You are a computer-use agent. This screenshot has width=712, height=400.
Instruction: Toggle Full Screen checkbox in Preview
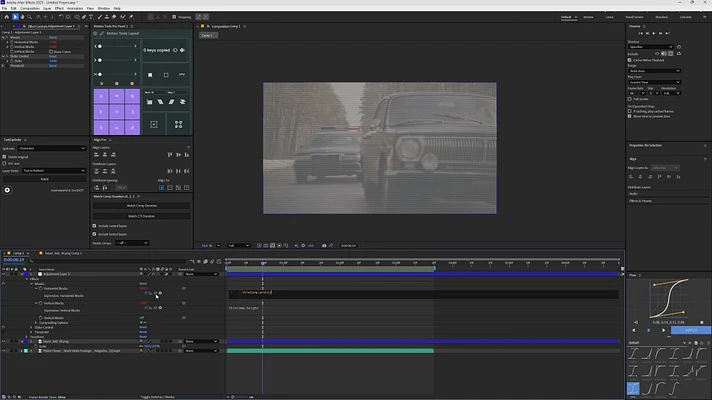coord(630,99)
